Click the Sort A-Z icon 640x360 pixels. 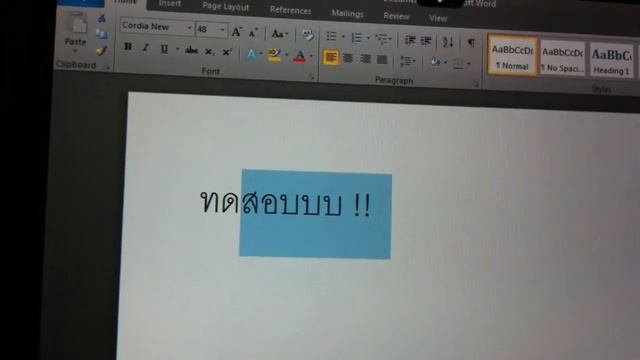click(x=447, y=41)
